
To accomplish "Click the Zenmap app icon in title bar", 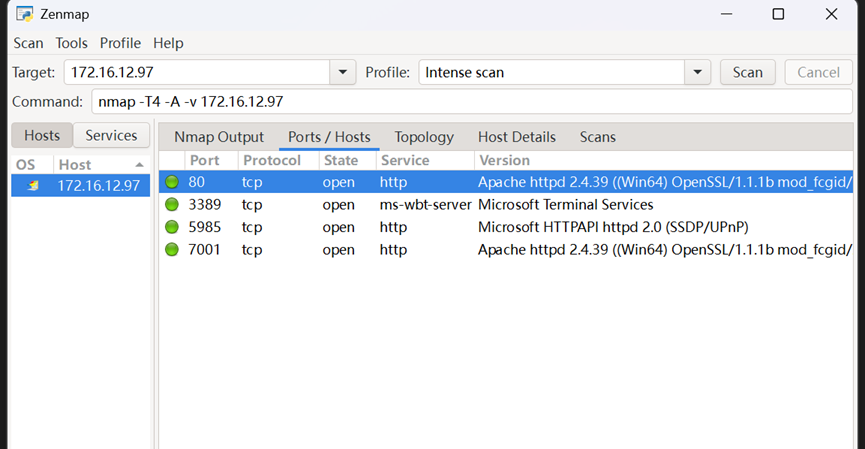I will click(x=24, y=14).
